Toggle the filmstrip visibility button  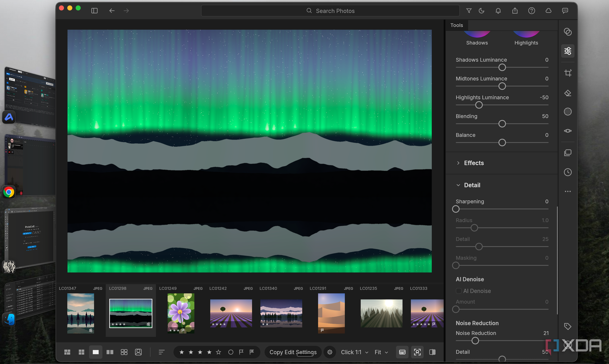pos(402,352)
